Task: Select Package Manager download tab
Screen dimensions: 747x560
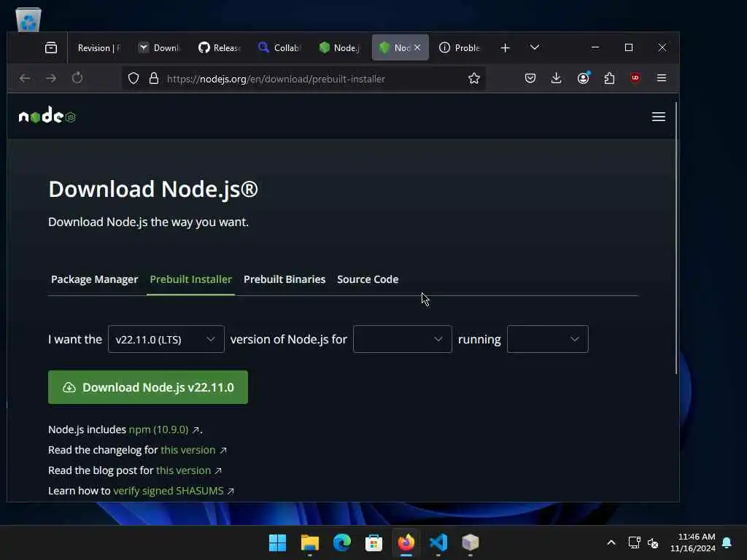Action: (94, 279)
